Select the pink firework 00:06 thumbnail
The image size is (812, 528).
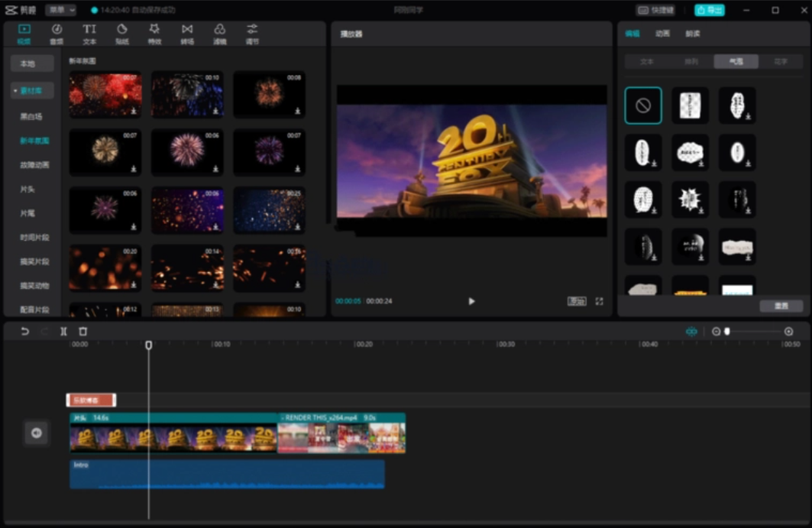(187, 153)
